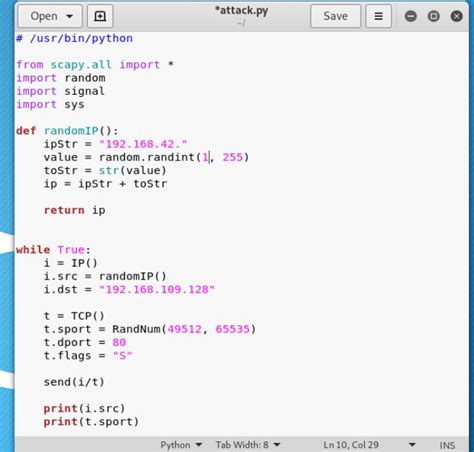
Task: Open the hamburger menu
Action: (x=378, y=16)
